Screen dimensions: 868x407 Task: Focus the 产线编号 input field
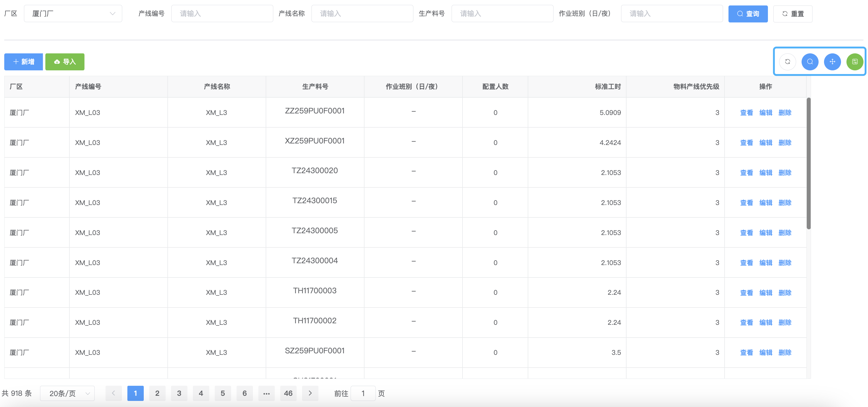coord(222,14)
